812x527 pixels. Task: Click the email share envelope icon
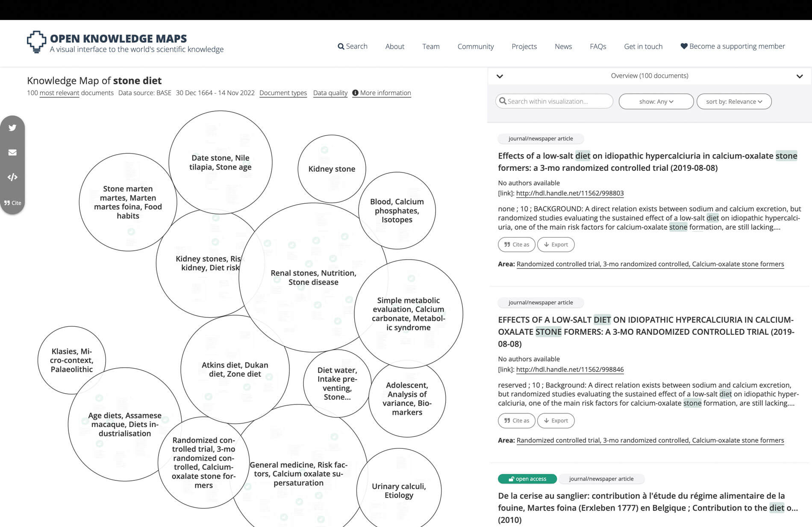[12, 152]
